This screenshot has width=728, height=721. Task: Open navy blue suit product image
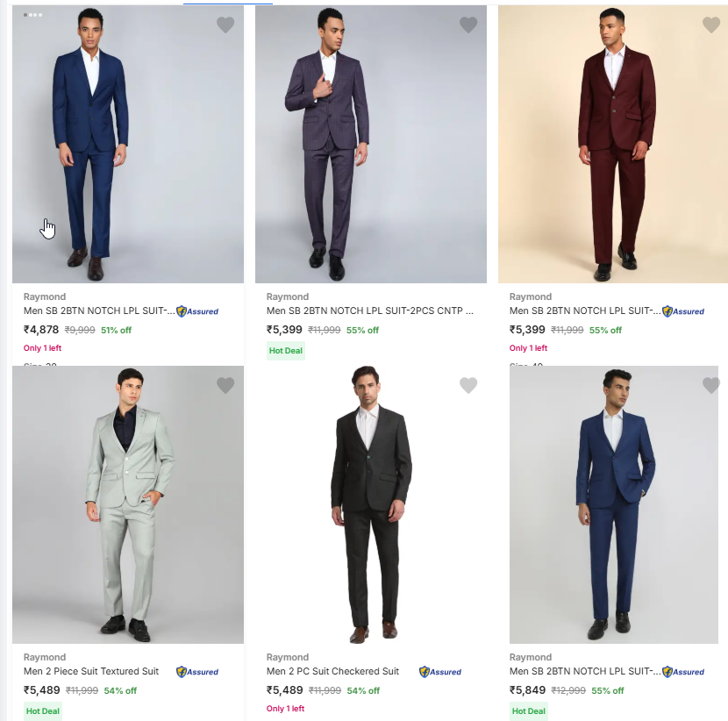tap(128, 145)
